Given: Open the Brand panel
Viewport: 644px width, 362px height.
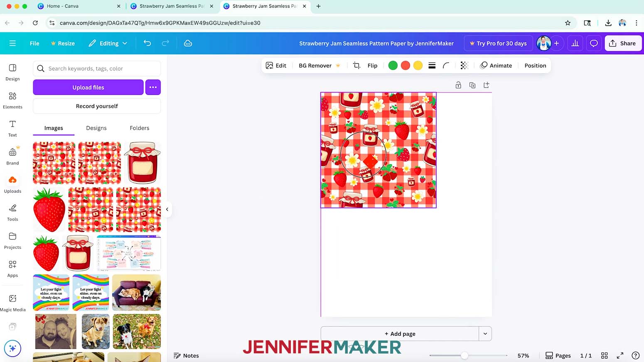Looking at the screenshot, I should coord(12,157).
